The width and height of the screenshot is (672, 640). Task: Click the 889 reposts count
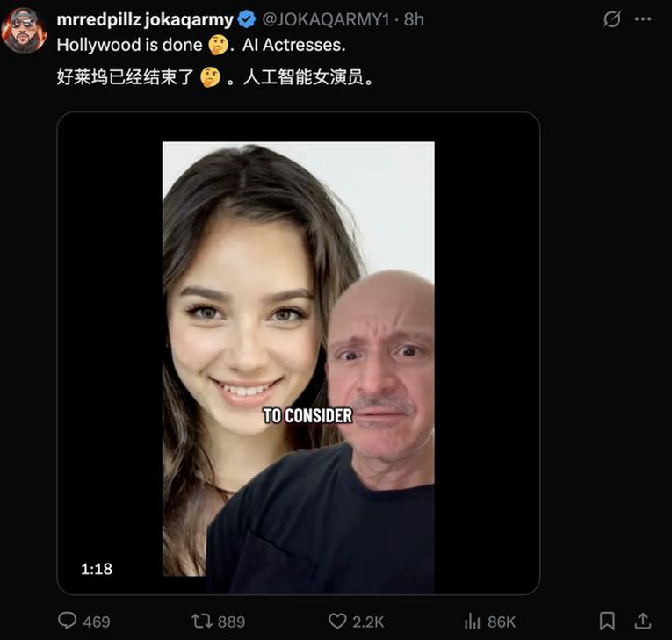click(231, 622)
